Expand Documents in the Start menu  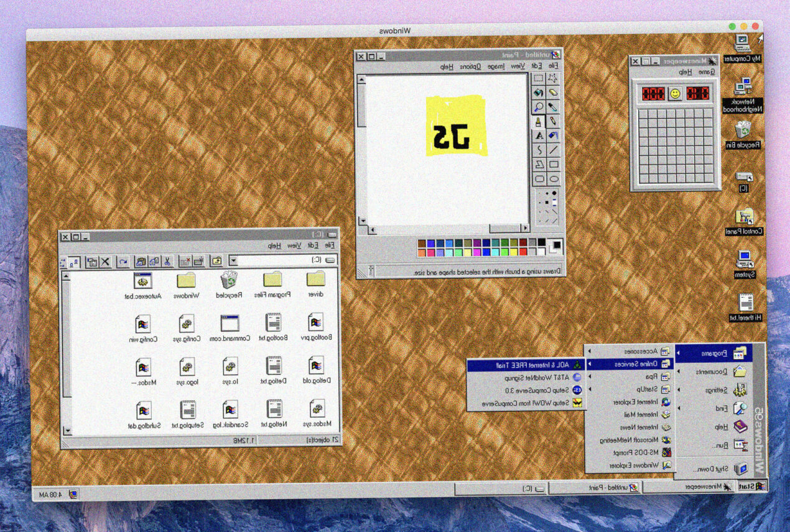[x=713, y=372]
